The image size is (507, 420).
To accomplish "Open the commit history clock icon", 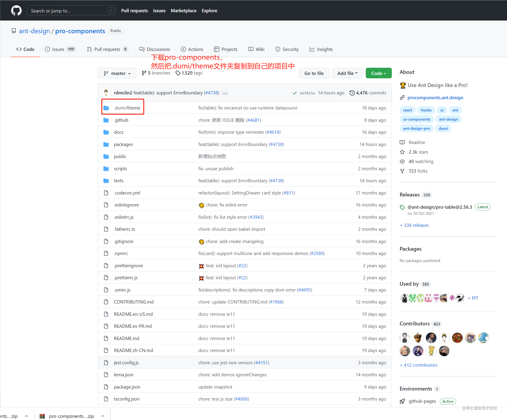I will (x=352, y=93).
